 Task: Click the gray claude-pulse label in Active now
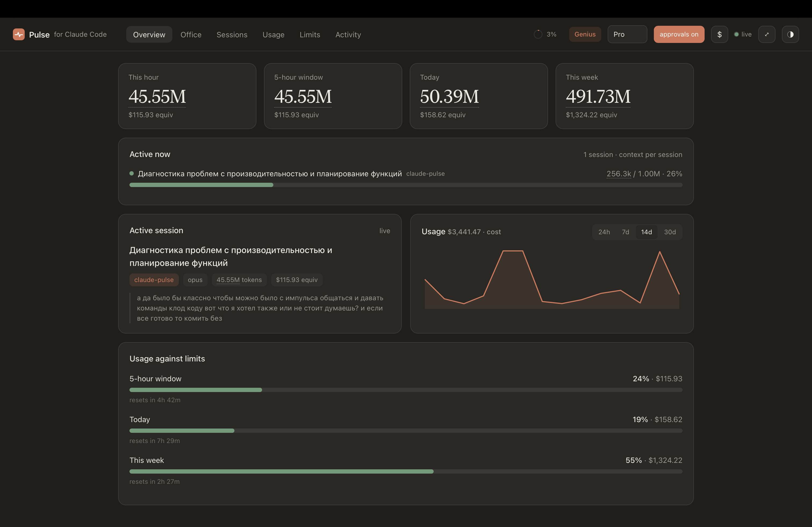click(x=425, y=174)
